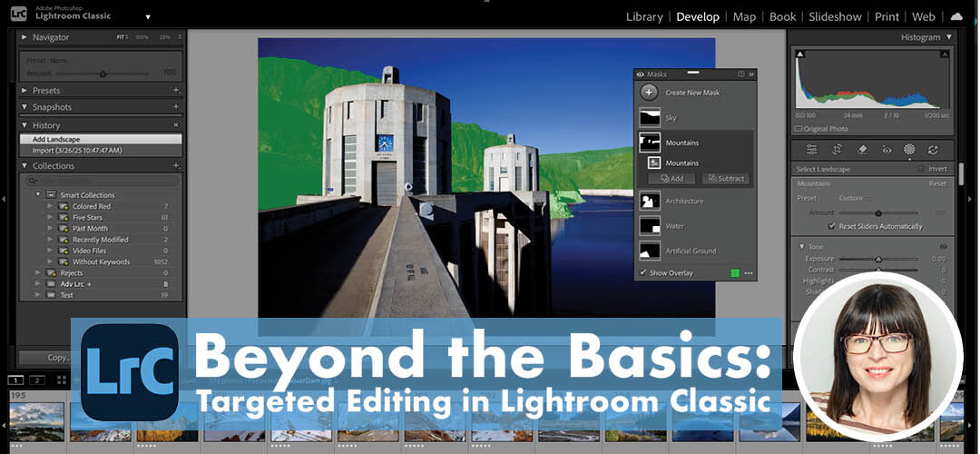The image size is (980, 454).
Task: Collapse the Collections panel
Action: click(x=25, y=166)
